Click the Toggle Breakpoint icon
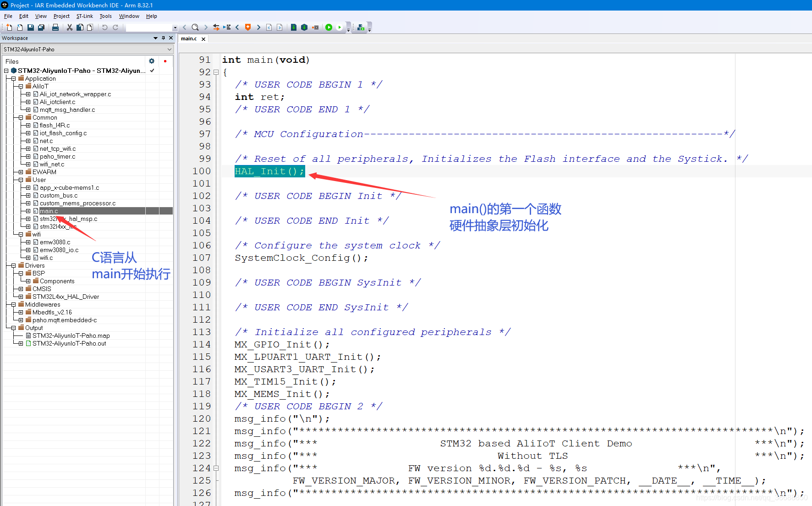812x506 pixels. 315,27
